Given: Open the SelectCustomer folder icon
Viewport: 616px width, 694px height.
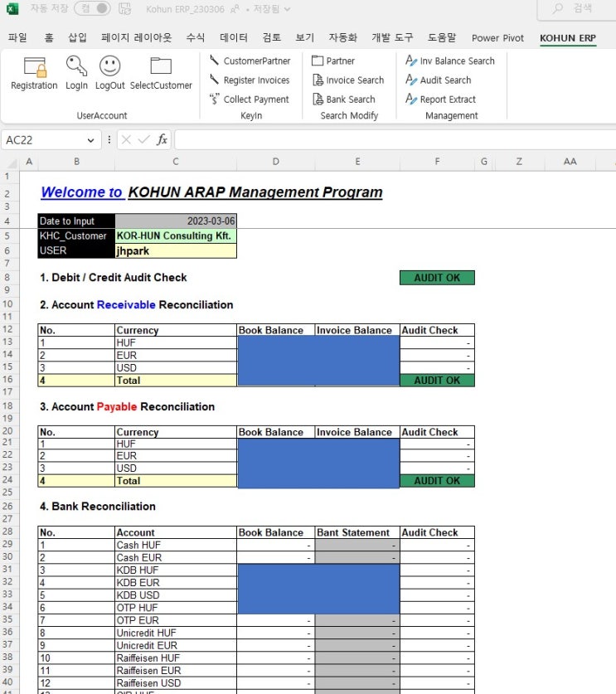Looking at the screenshot, I should point(161,67).
